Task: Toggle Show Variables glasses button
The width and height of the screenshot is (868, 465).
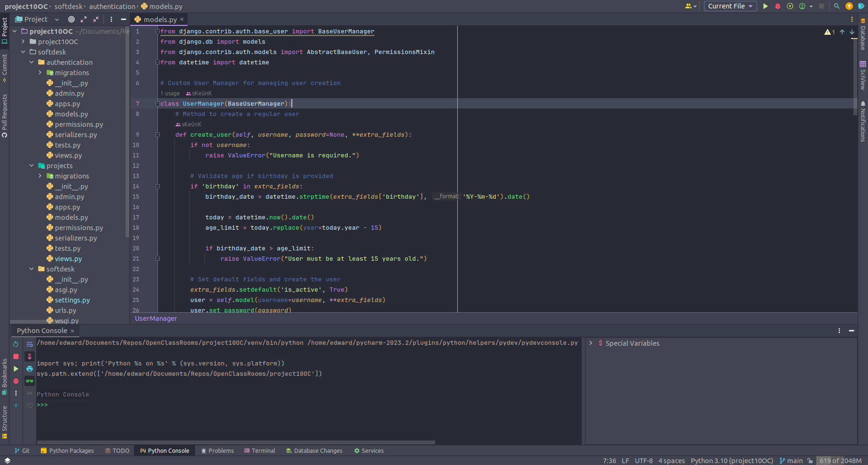Action: 30,381
